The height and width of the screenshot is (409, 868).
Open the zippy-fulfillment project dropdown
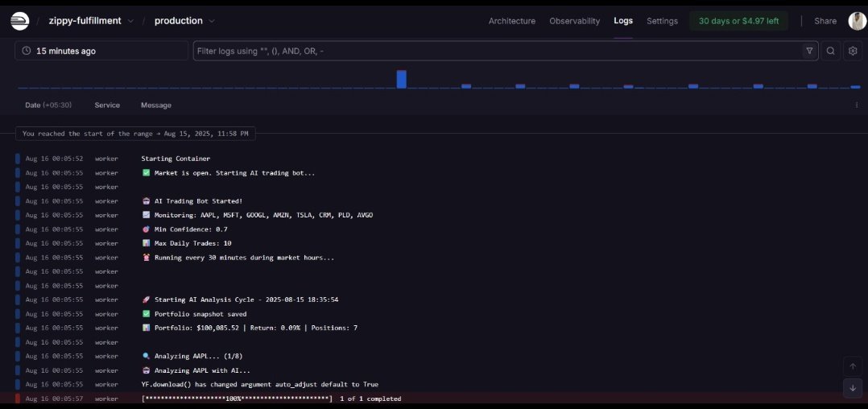tap(91, 21)
